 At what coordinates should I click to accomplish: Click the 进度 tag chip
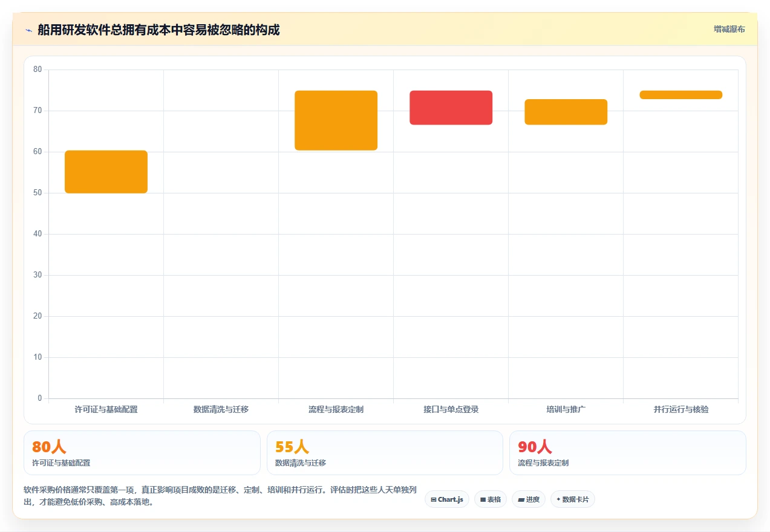coord(529,499)
